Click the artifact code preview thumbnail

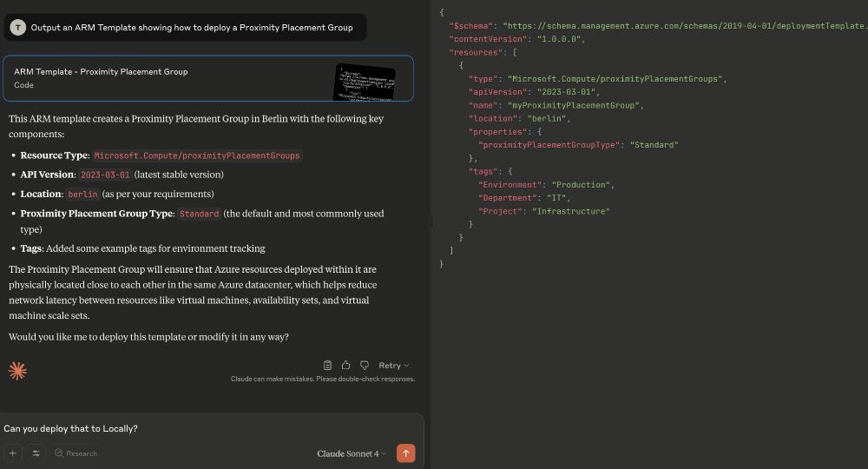pyautogui.click(x=365, y=83)
